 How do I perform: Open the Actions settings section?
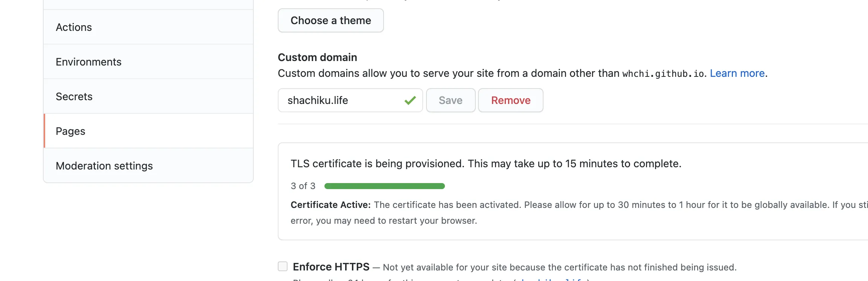(x=148, y=27)
